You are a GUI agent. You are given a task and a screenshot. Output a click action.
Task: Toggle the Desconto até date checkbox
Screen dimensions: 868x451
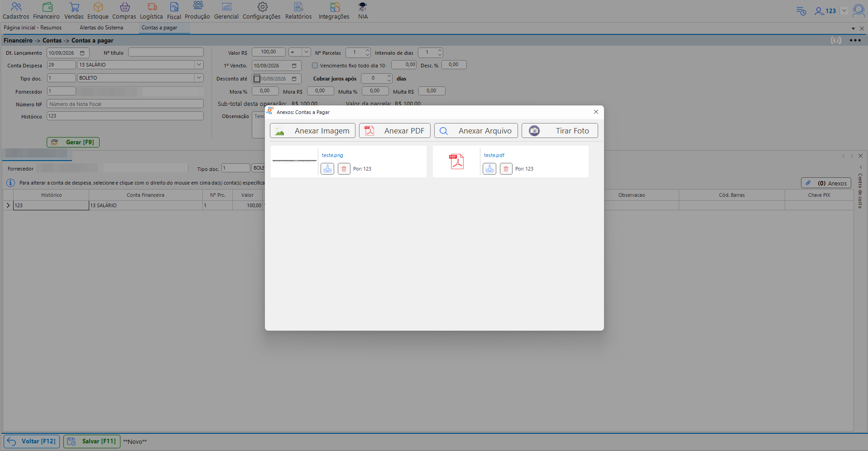(x=257, y=79)
